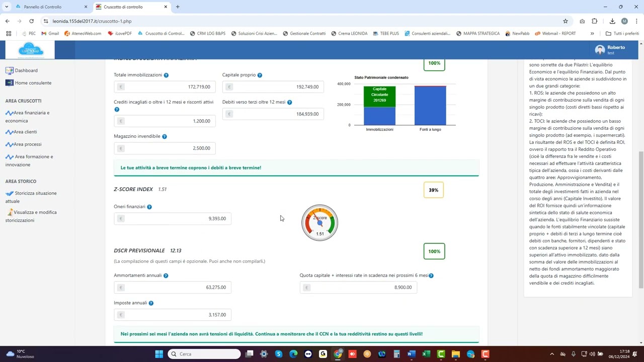Click the Z-score gauge dial
The height and width of the screenshot is (362, 644).
319,223
